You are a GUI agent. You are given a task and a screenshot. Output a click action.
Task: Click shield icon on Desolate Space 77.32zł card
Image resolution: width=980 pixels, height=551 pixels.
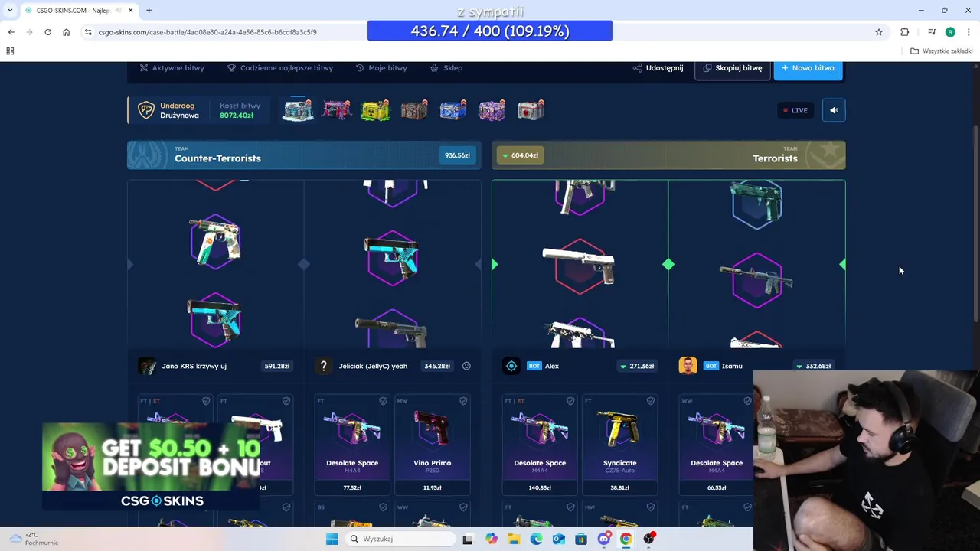tap(383, 401)
